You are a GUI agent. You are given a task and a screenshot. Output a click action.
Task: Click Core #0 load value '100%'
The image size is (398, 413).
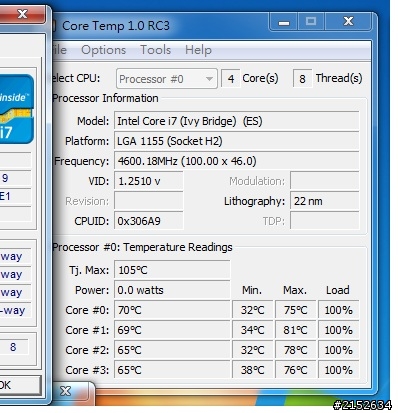pyautogui.click(x=339, y=310)
